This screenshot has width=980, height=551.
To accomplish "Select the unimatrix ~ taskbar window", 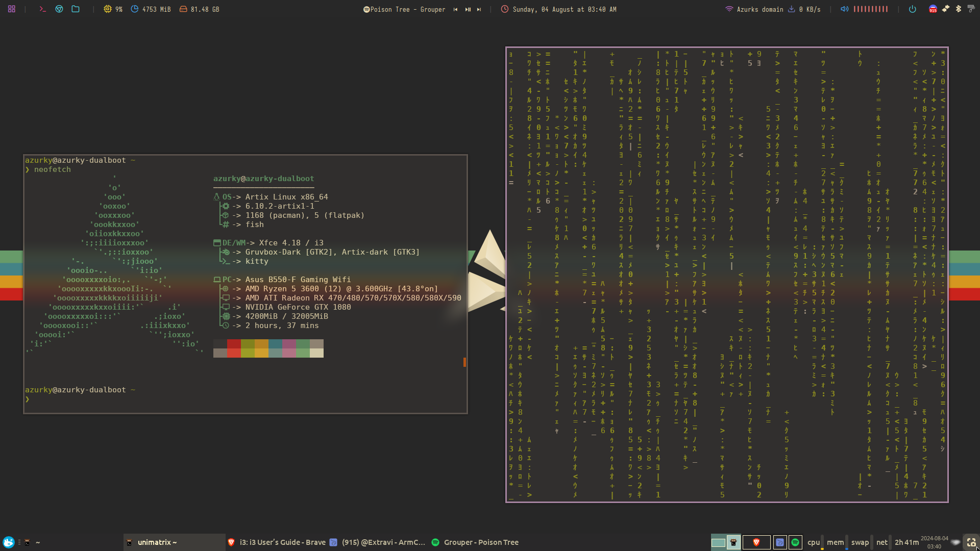I will point(174,542).
